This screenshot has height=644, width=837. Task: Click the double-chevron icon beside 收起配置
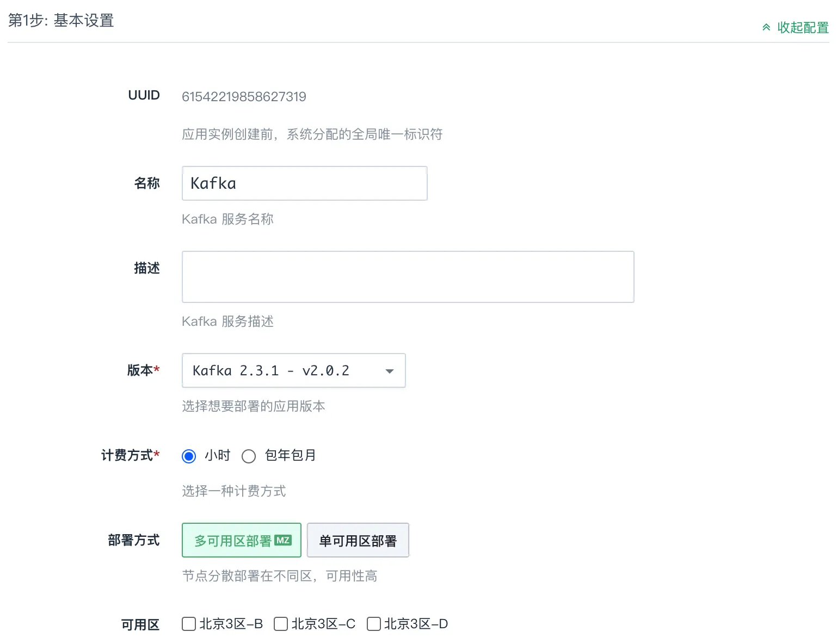pyautogui.click(x=766, y=27)
